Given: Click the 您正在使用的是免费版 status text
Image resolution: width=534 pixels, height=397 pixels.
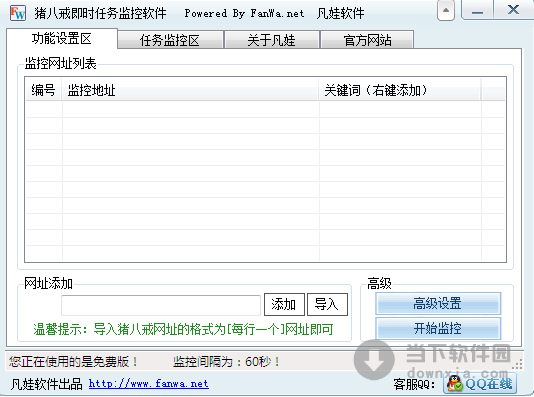Looking at the screenshot, I should pos(73,361).
